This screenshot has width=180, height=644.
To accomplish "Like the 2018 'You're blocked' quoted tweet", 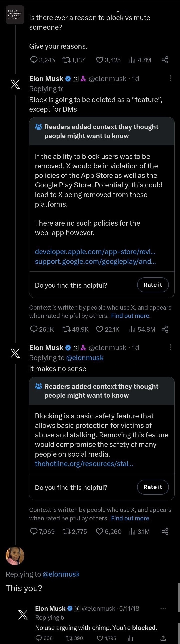I will [100, 638].
